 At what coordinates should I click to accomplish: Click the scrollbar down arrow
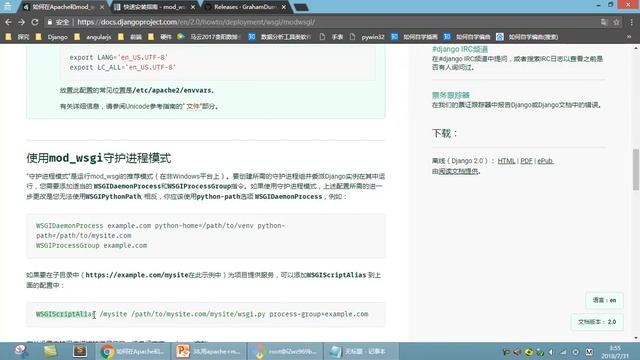(x=636, y=338)
